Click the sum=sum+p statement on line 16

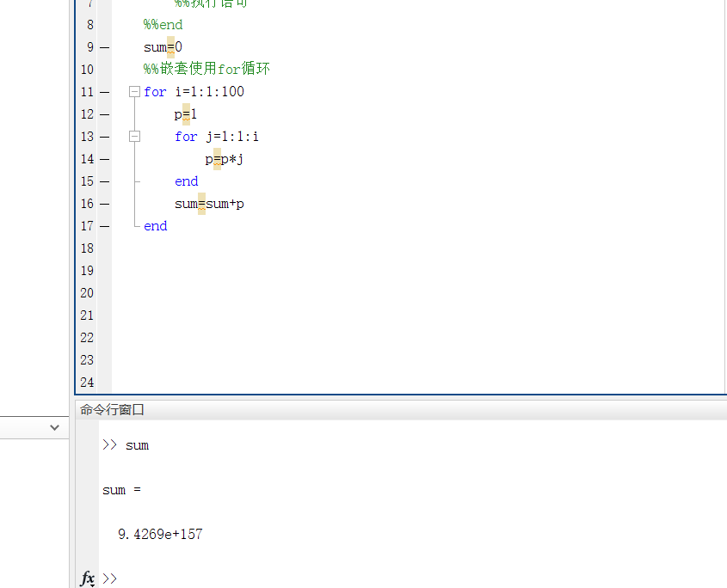(x=209, y=203)
